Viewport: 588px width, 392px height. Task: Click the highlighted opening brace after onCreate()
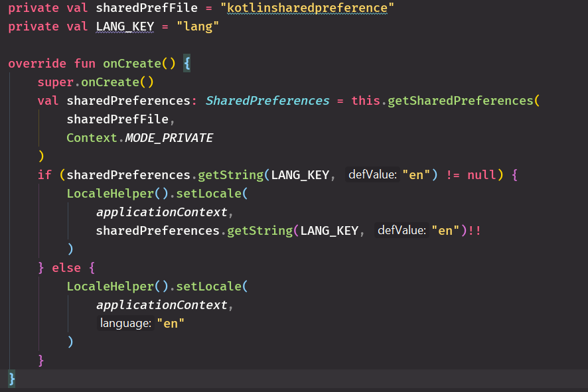click(186, 63)
